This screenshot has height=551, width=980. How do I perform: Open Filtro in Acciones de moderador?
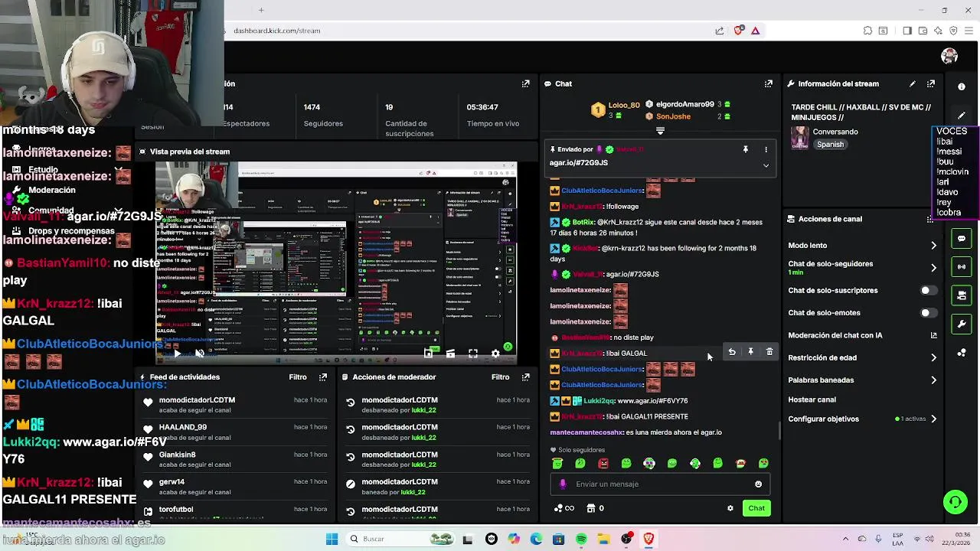(x=500, y=377)
